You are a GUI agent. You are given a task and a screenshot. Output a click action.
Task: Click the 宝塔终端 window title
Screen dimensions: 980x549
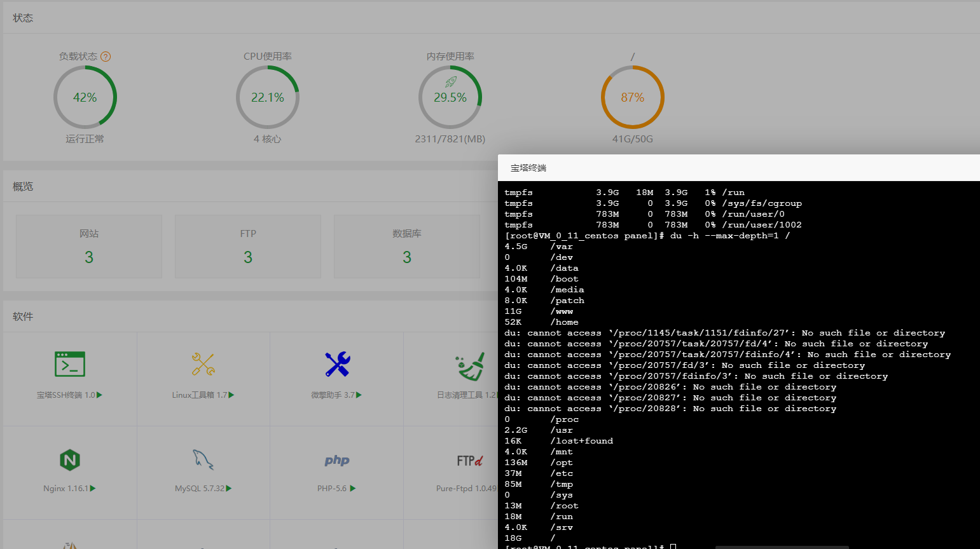coord(528,168)
